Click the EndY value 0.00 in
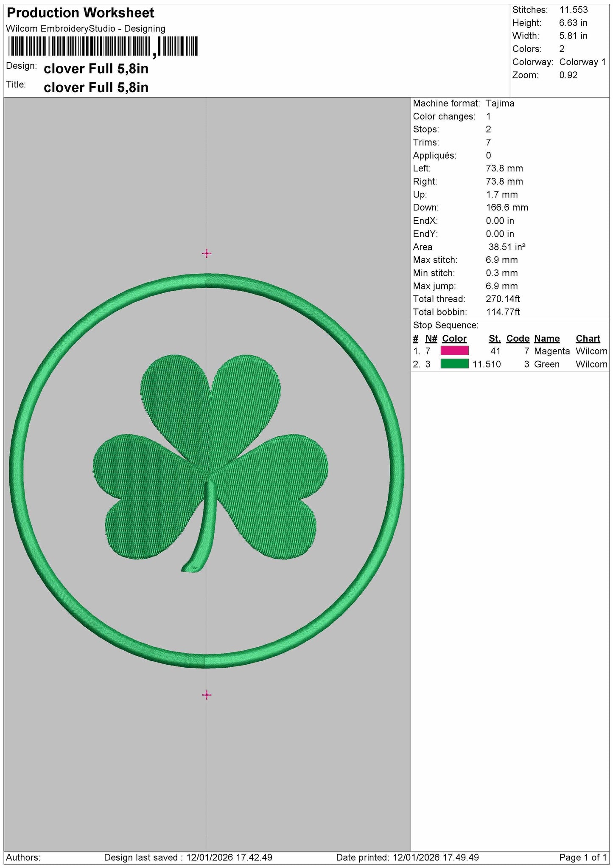This screenshot has height=868, width=613. 500,234
